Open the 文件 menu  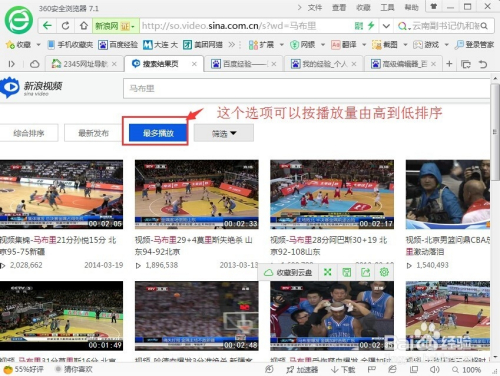pos(314,7)
